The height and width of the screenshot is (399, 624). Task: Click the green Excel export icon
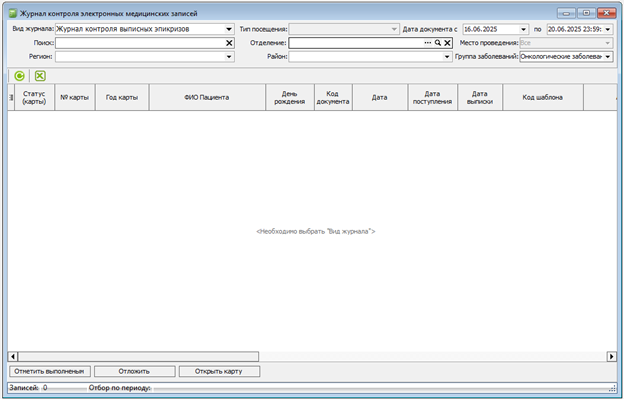40,76
